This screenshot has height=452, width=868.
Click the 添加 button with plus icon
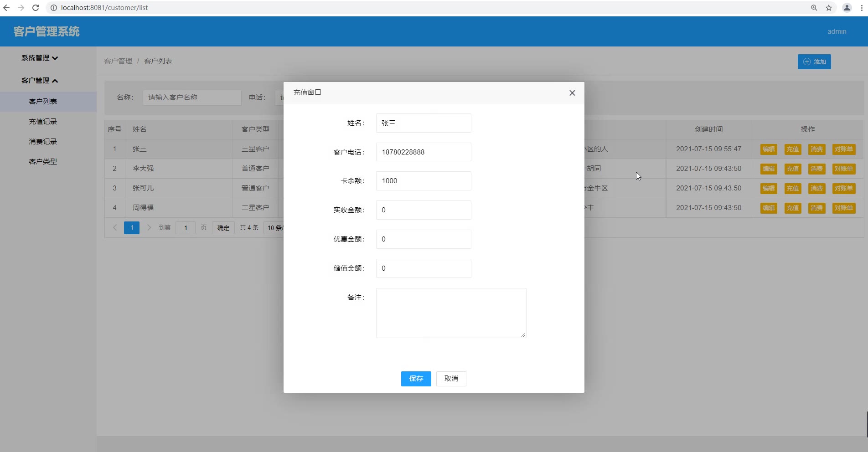(814, 62)
